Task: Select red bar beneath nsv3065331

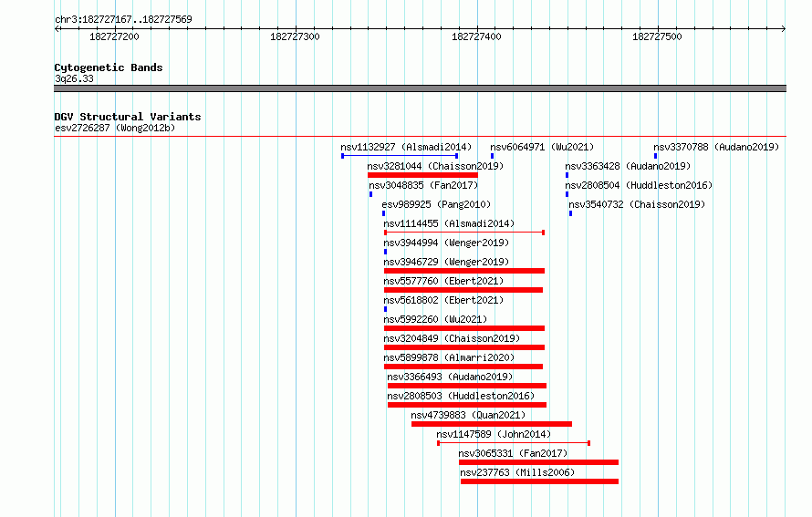Action: tap(538, 462)
